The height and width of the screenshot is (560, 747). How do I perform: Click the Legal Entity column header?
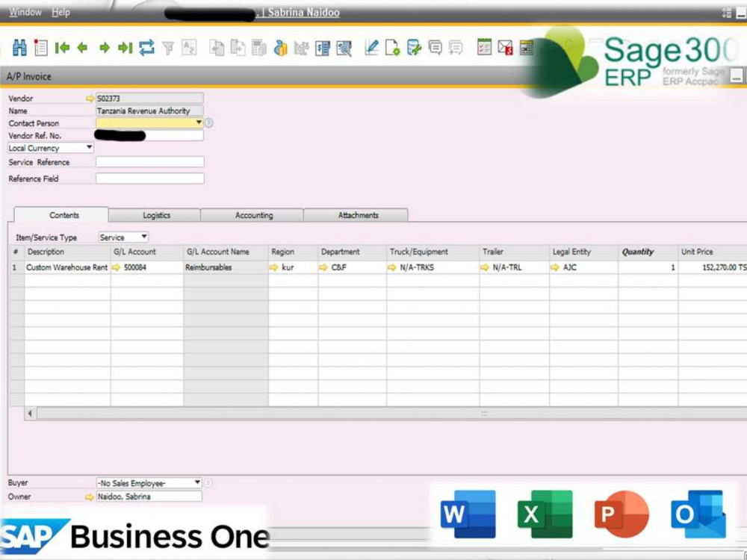click(x=583, y=252)
